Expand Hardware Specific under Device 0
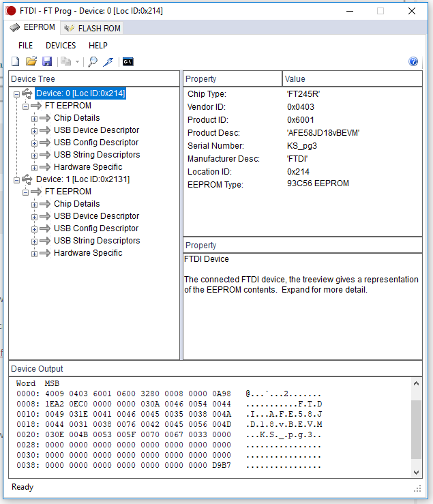433x504 pixels. [x=34, y=168]
